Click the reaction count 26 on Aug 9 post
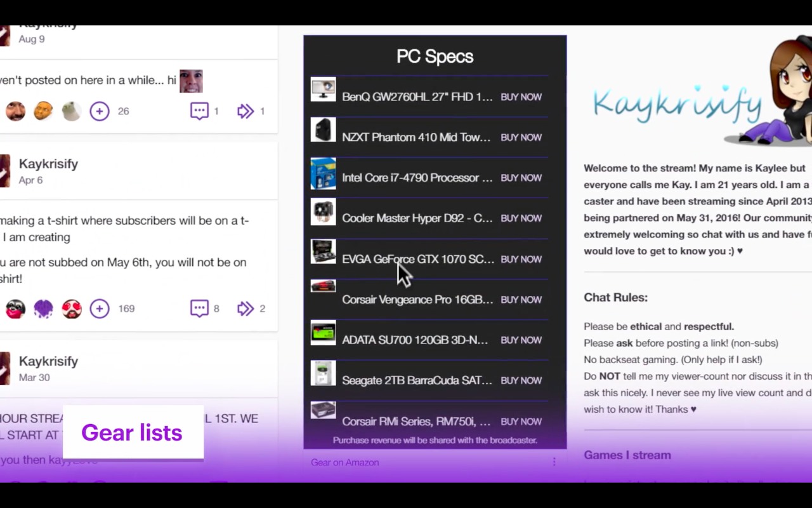812x508 pixels. click(x=123, y=111)
